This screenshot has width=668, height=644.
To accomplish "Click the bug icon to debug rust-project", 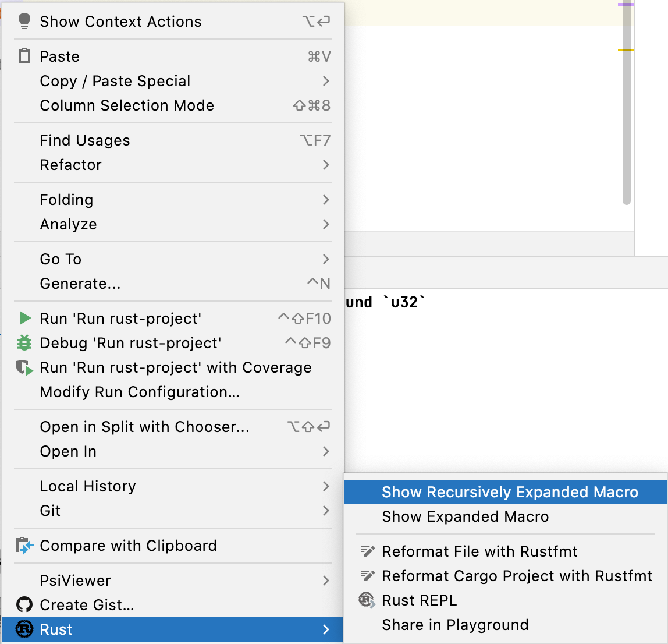I will point(24,343).
